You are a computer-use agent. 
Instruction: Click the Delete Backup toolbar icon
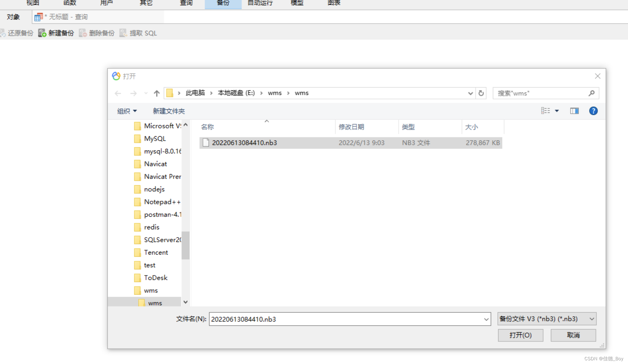pyautogui.click(x=83, y=33)
